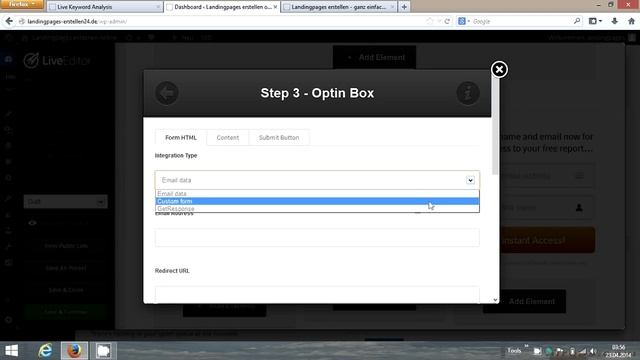The height and width of the screenshot is (360, 640).
Task: Open the Content tab
Action: [x=228, y=138]
